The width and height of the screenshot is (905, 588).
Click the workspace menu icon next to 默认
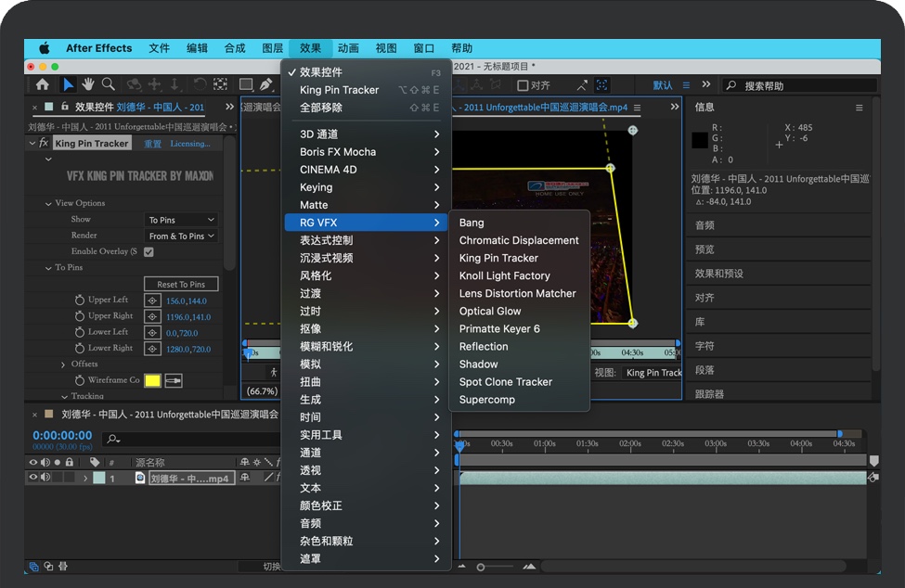[686, 85]
